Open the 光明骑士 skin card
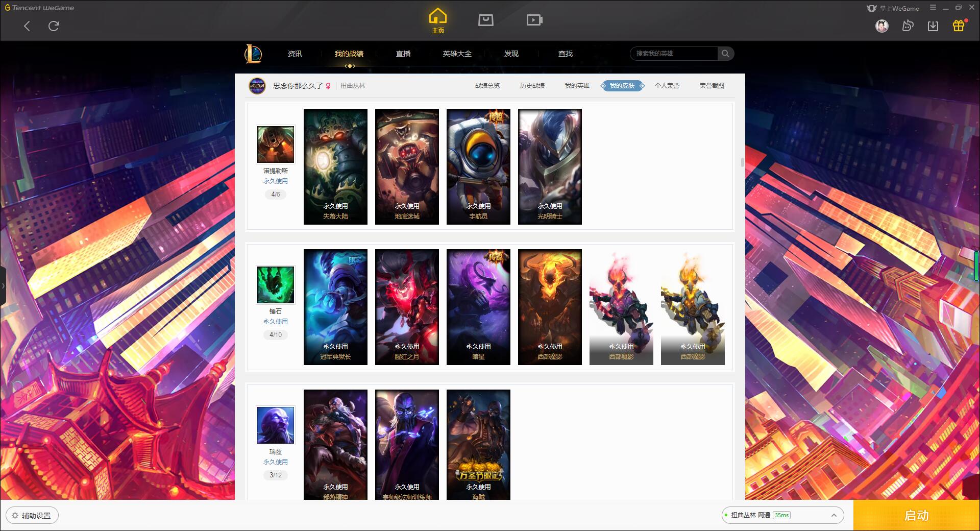980x531 pixels. pos(550,166)
